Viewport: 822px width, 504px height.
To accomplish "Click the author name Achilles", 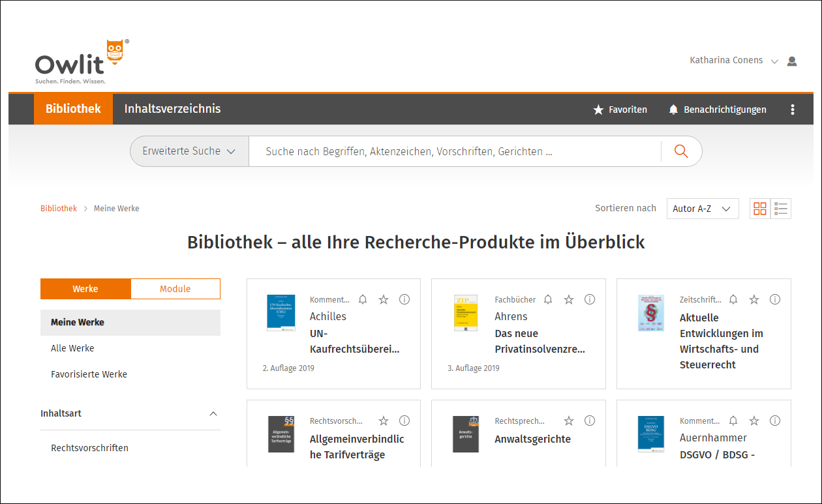I will (328, 316).
